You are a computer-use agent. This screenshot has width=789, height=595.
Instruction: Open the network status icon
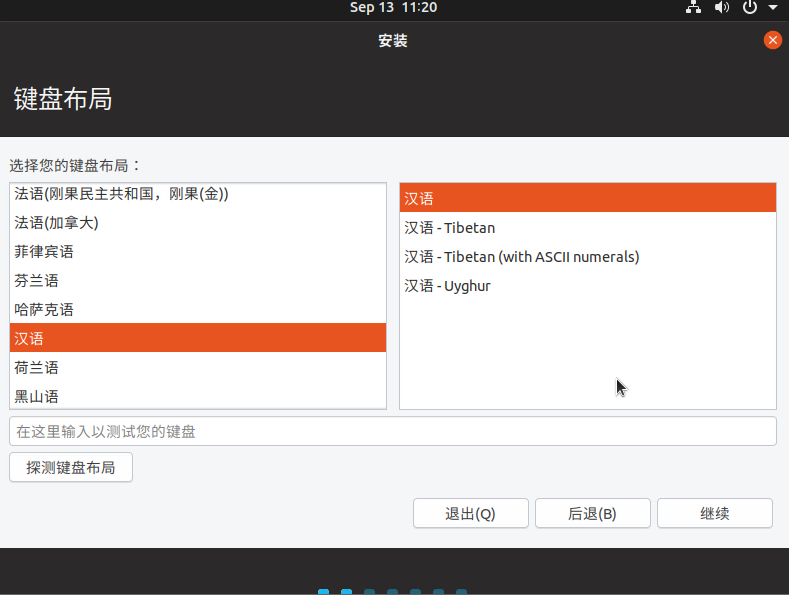pyautogui.click(x=693, y=7)
